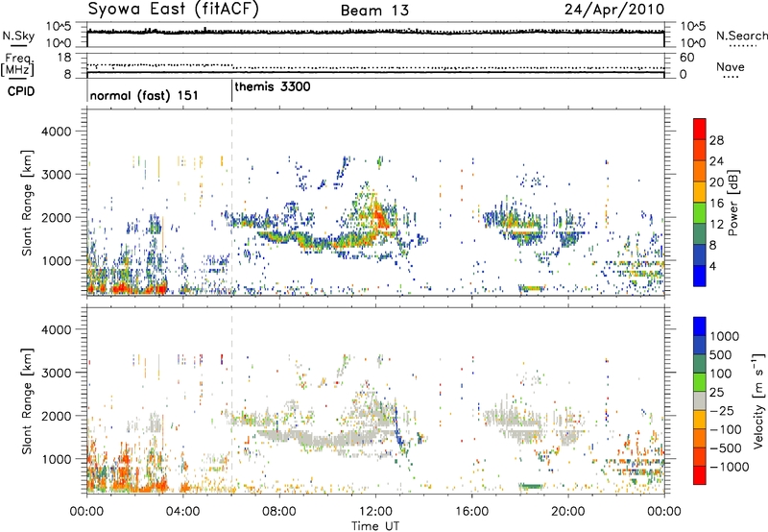Click the 'Slant Range [km]' label of the Velocity panel
768x532 pixels.
click(27, 401)
